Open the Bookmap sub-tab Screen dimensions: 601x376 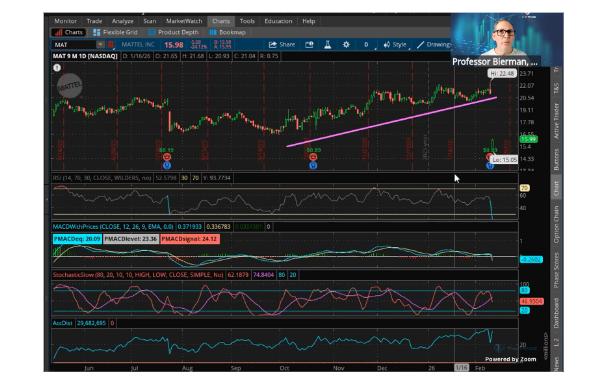[228, 33]
